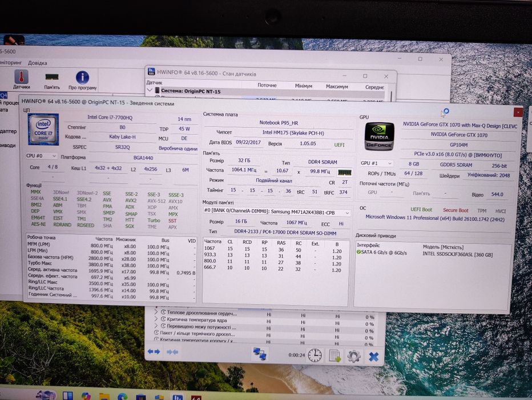The width and height of the screenshot is (532, 400).
Task: Click the PCIe v3.0 x16 bus value
Action: pos(458,155)
